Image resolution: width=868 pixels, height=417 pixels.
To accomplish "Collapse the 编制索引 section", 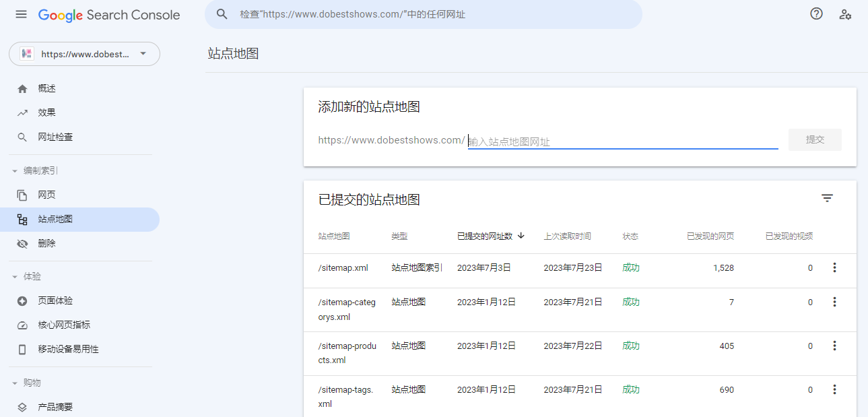I will click(36, 171).
